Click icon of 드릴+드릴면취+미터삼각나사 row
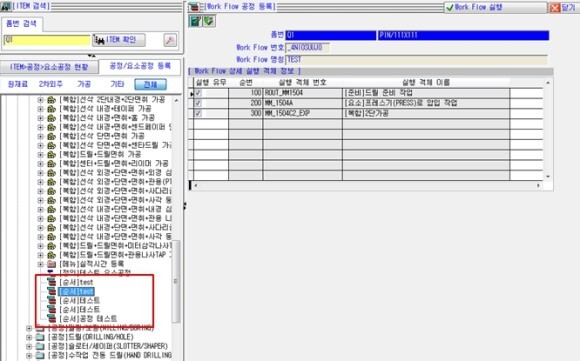This screenshot has width=580, height=361. click(52, 246)
